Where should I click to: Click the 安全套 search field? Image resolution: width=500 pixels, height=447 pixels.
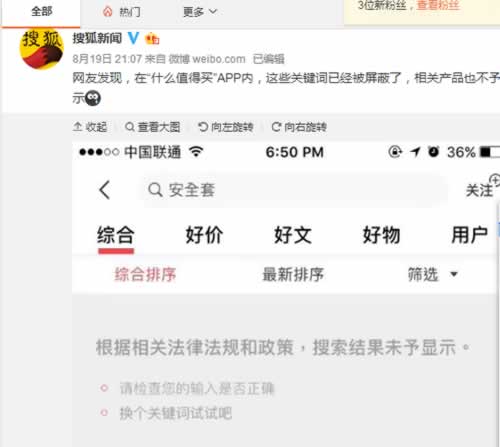(x=293, y=190)
